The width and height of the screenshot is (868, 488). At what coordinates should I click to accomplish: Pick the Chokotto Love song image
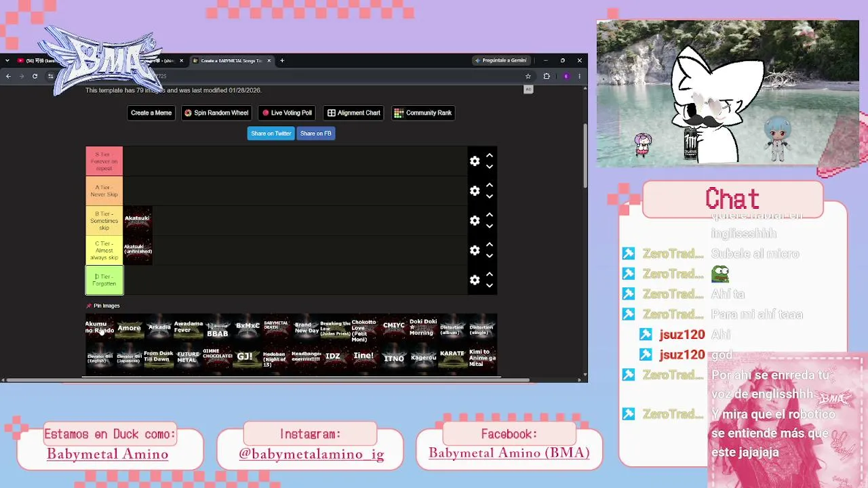364,328
